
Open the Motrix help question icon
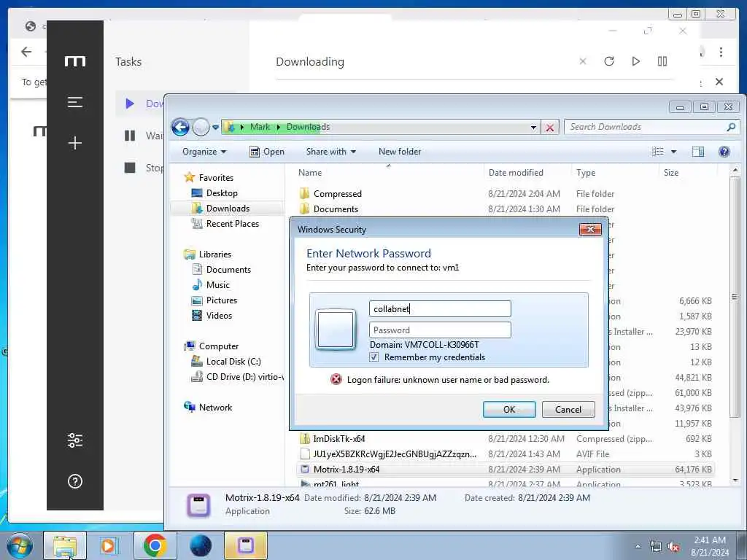(75, 481)
